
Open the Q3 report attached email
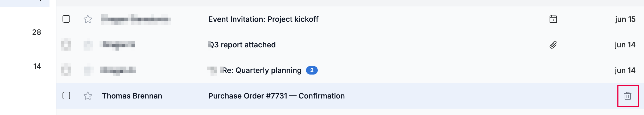point(242,45)
